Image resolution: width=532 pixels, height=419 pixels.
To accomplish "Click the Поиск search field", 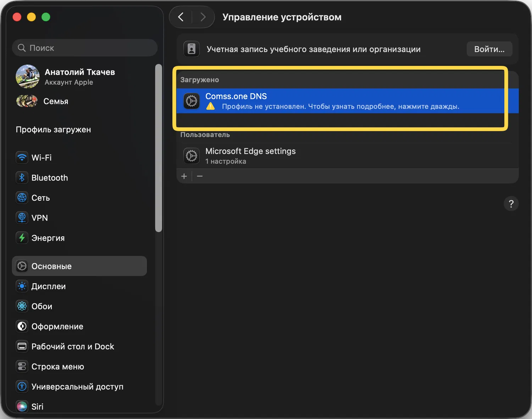I will tap(85, 48).
